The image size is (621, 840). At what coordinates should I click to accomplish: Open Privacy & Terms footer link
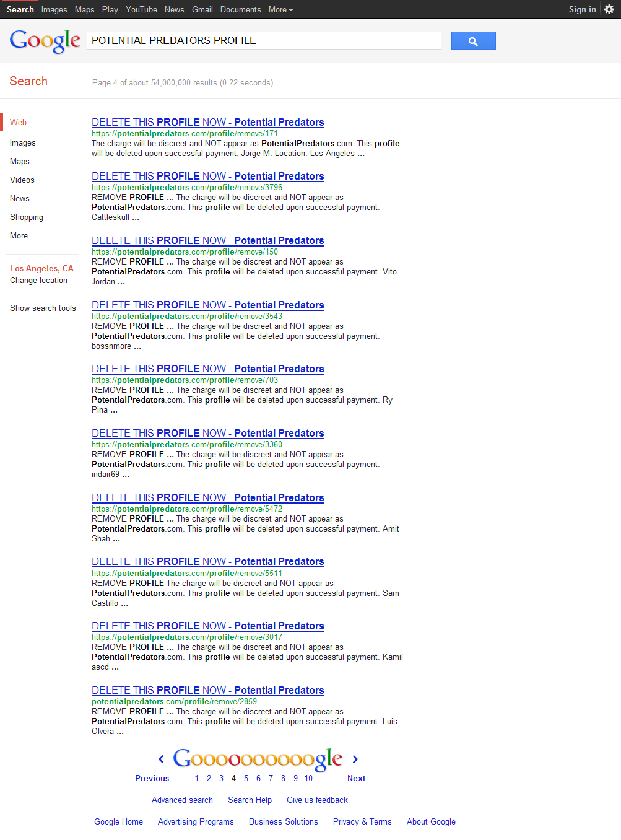362,821
